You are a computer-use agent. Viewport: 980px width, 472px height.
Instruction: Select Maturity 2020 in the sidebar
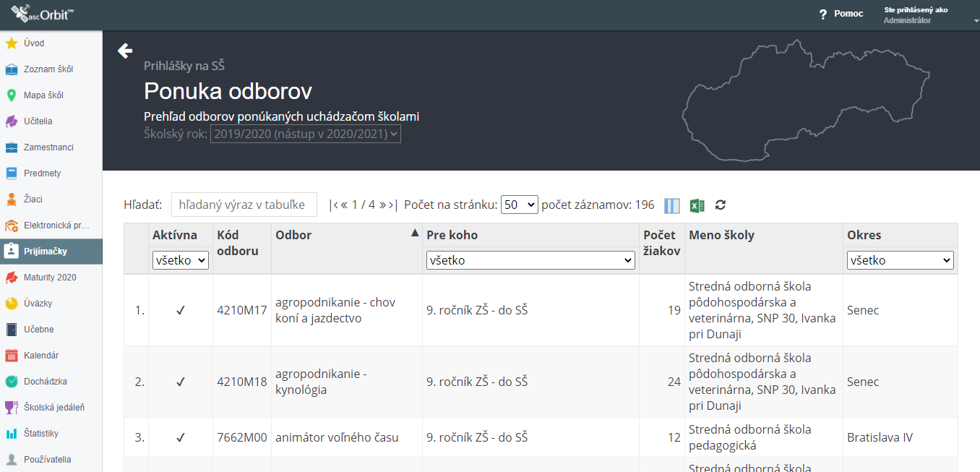point(50,278)
